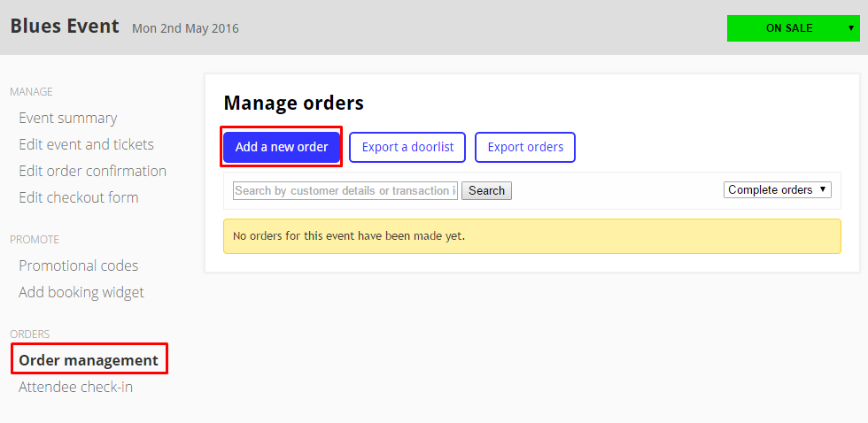
Task: Click the Blues Event title
Action: click(x=65, y=26)
